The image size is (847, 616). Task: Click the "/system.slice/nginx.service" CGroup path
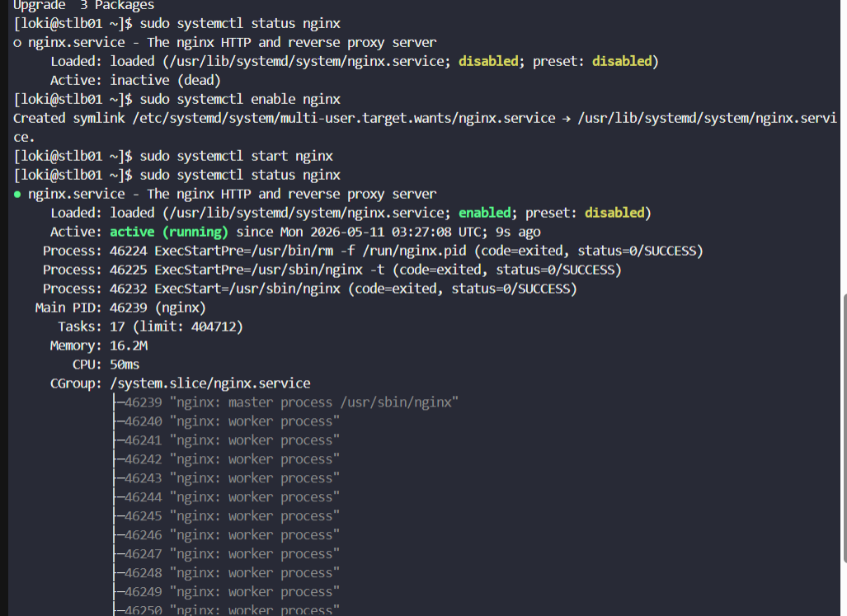click(210, 383)
